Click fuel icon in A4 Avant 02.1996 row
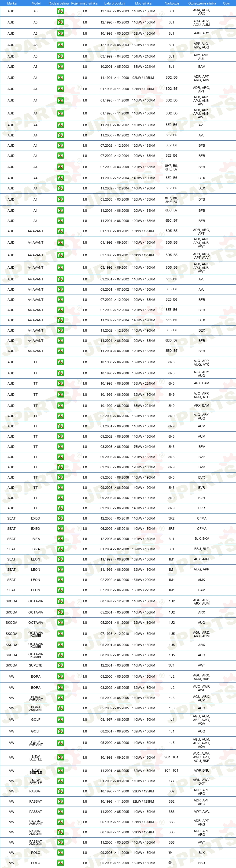This screenshot has height=868, width=236. coord(60,255)
